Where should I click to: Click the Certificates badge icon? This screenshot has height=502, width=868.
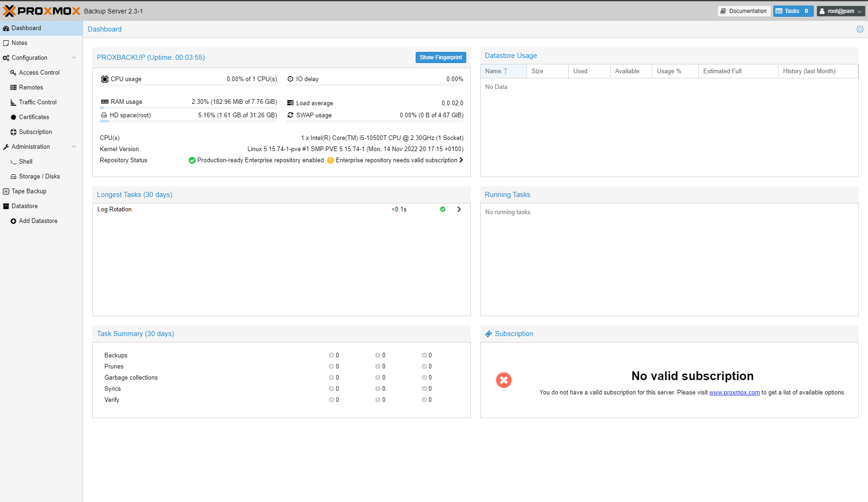click(13, 117)
